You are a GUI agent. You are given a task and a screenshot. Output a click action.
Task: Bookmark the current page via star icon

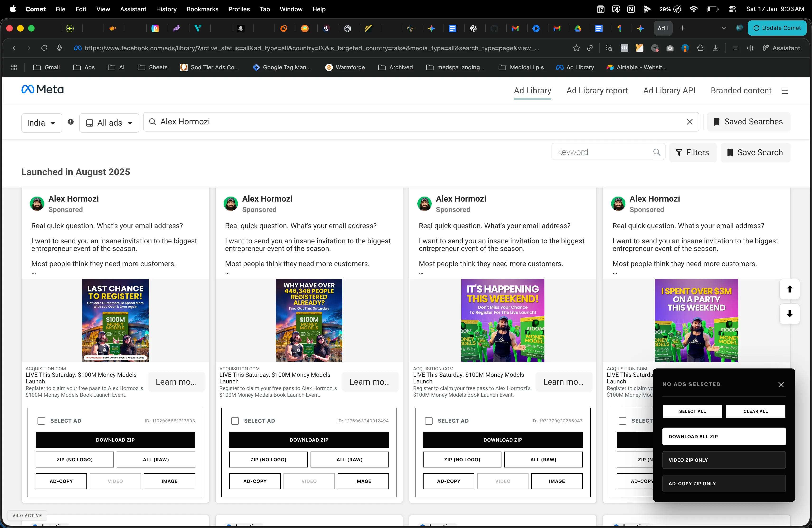tap(576, 48)
